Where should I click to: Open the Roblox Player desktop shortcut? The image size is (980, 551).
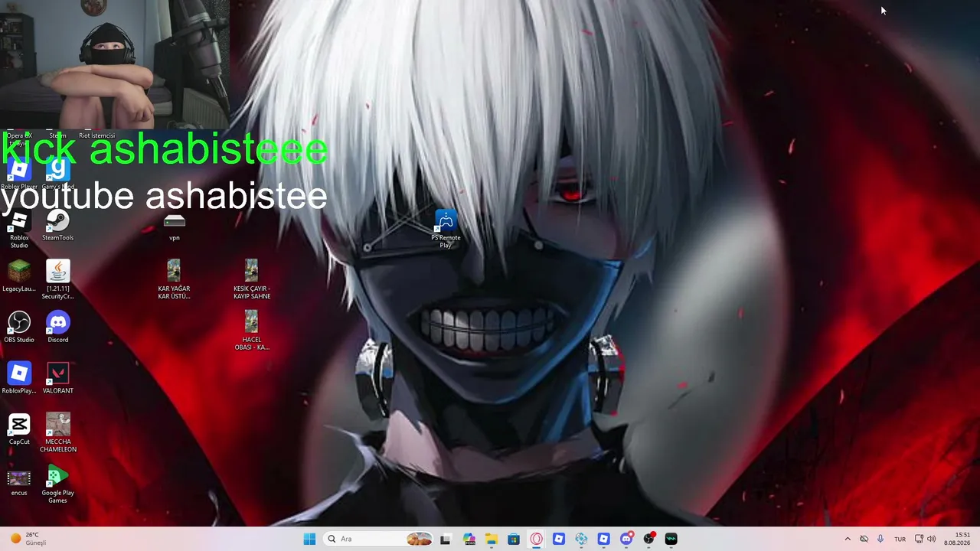[19, 172]
